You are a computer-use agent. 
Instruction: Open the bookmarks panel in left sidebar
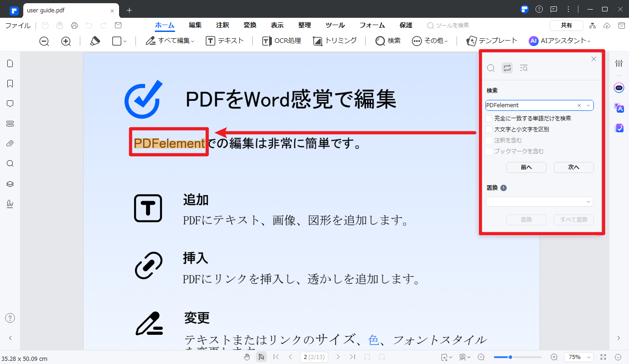click(10, 83)
